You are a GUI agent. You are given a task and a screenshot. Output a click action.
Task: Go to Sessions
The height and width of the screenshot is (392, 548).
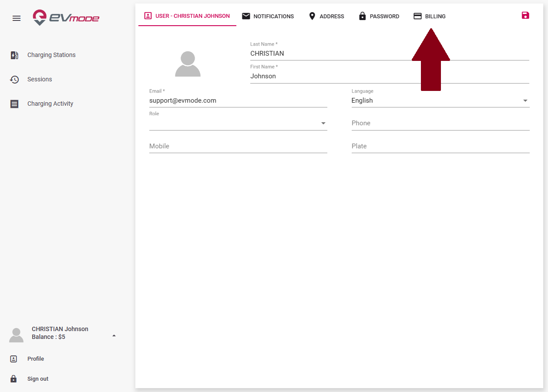[40, 80]
